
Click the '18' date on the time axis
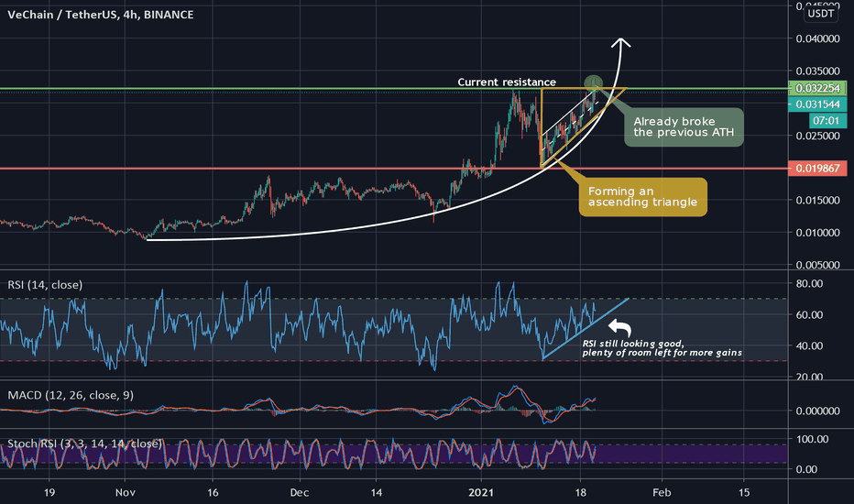tap(581, 493)
